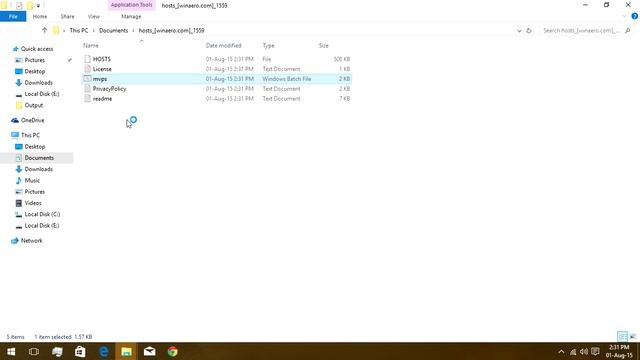Sort files by the Name column
This screenshot has width=640, height=360.
91,46
